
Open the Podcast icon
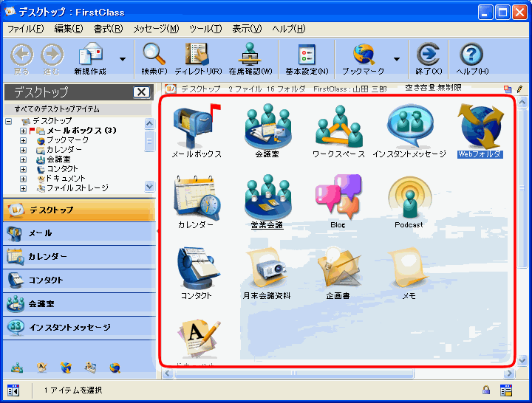coord(409,198)
